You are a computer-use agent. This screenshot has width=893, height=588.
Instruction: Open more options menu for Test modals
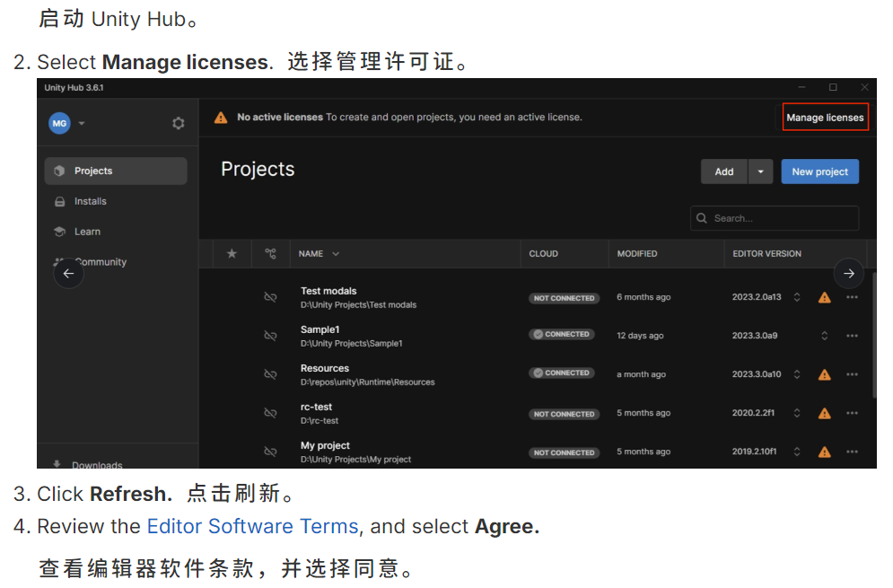click(852, 297)
